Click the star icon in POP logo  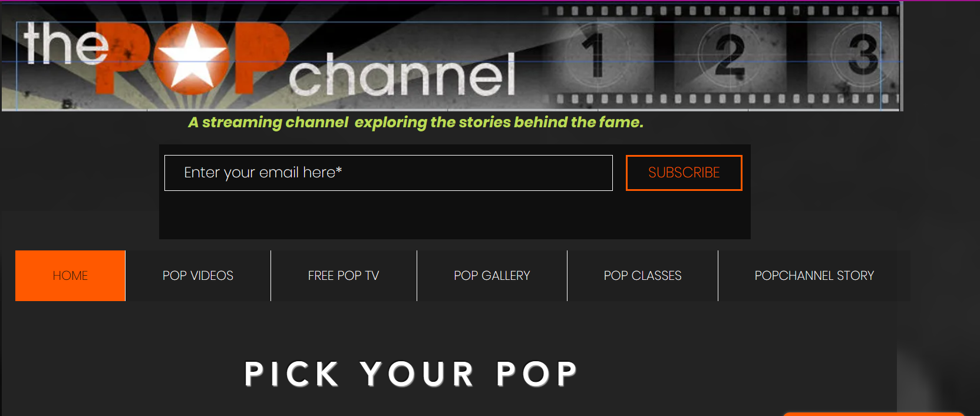coord(191,58)
